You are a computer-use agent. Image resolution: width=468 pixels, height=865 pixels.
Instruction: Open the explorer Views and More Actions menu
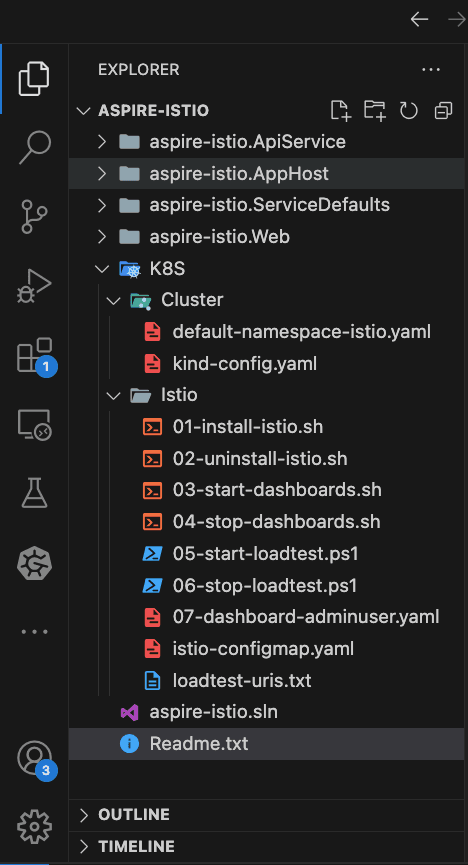430,70
